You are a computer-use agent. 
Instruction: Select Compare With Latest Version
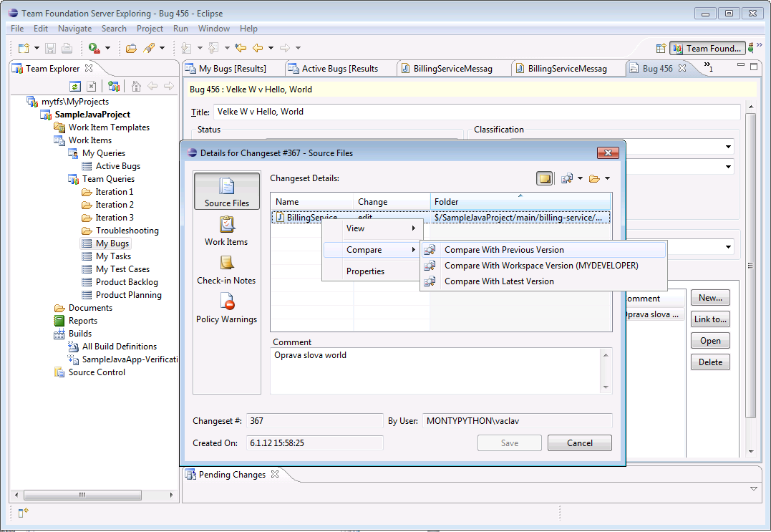click(x=499, y=281)
